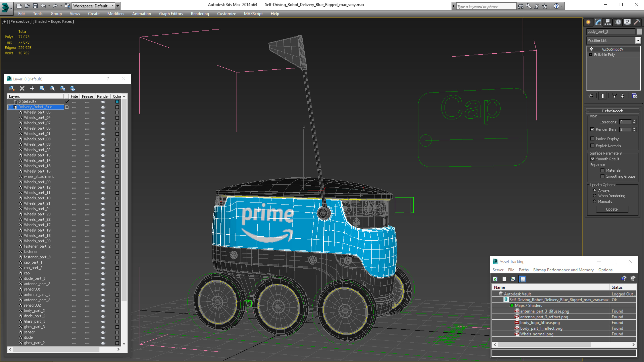Toggle Render Iters checkbox
Screen dimensions: 644x362
pos(592,129)
